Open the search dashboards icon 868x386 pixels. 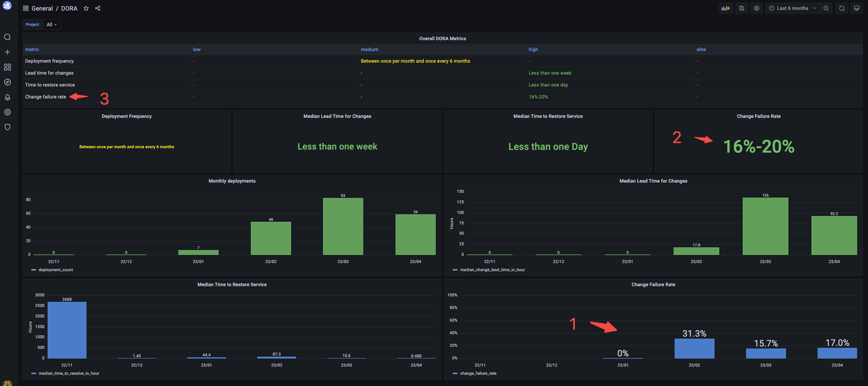(x=7, y=37)
